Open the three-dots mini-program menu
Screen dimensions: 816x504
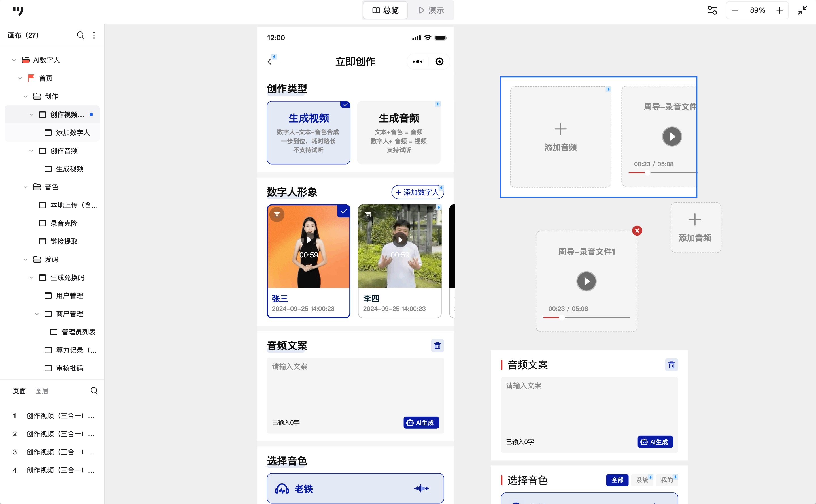pos(417,61)
